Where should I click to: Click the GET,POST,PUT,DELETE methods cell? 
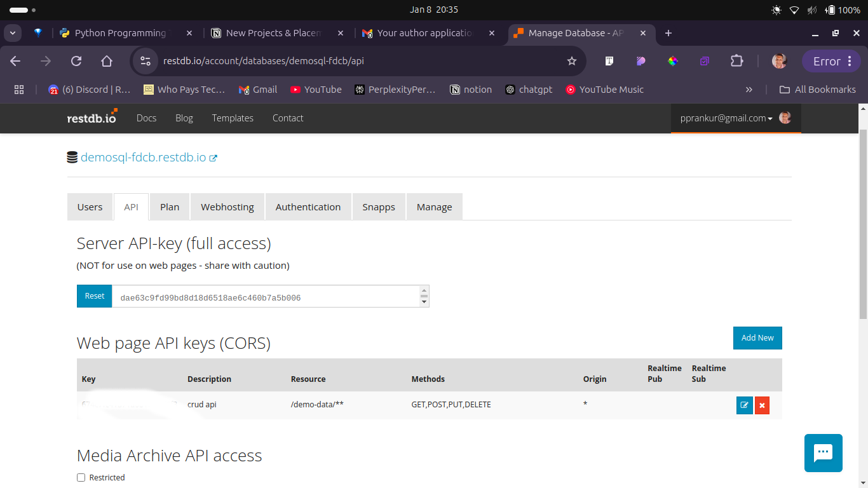(x=451, y=405)
